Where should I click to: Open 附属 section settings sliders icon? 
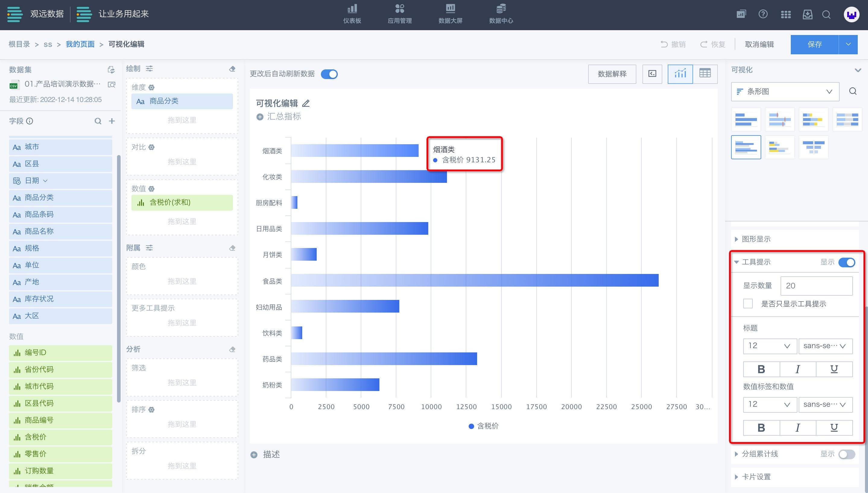(x=149, y=248)
